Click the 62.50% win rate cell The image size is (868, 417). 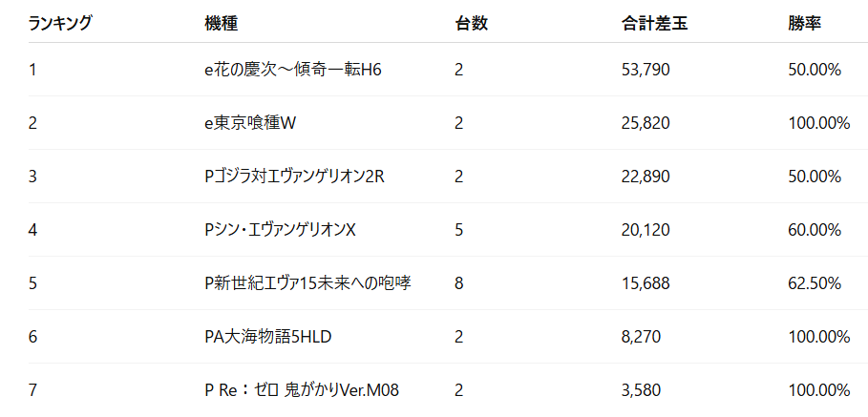(815, 283)
